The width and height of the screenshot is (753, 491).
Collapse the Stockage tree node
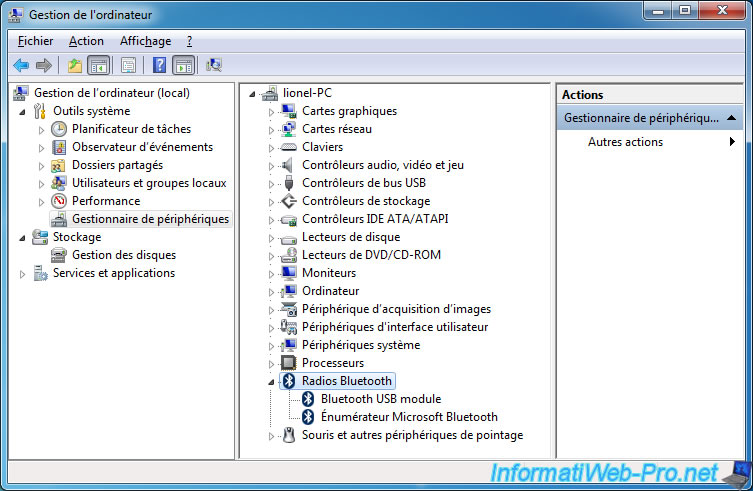pos(22,238)
